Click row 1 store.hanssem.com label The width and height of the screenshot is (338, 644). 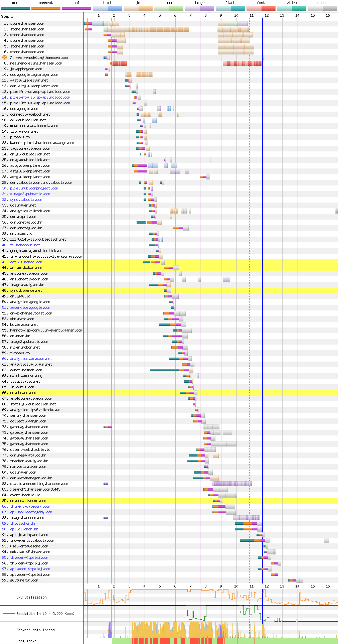27,23
